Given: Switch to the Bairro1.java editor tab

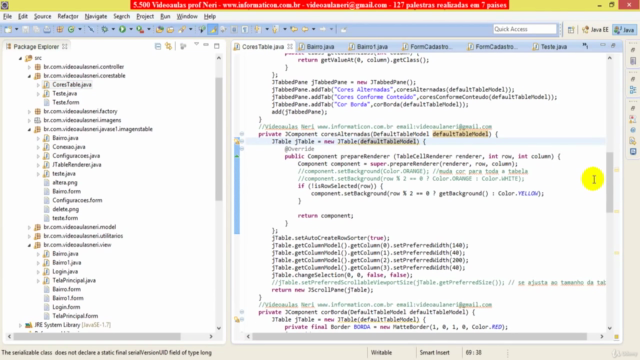Looking at the screenshot, I should (369, 47).
